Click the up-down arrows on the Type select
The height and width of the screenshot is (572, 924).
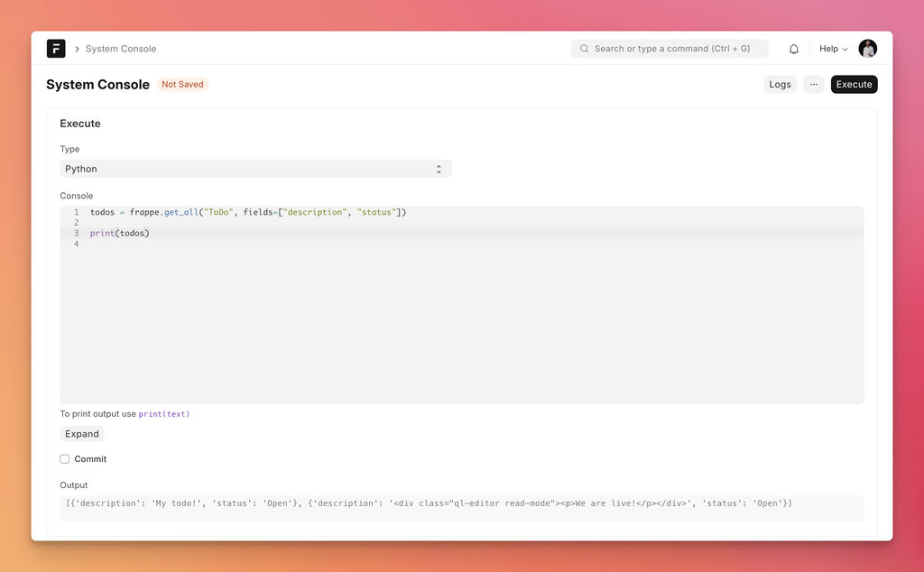439,169
